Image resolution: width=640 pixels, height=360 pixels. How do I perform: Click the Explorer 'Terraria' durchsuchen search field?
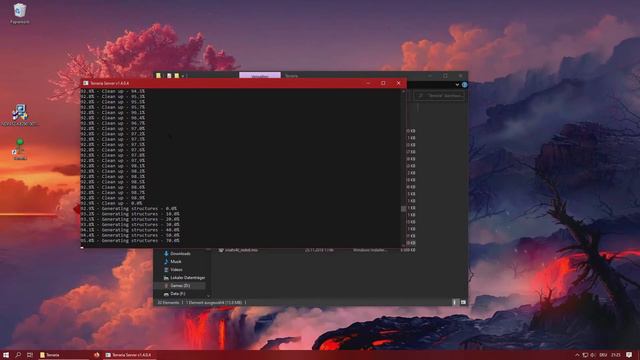(439, 96)
